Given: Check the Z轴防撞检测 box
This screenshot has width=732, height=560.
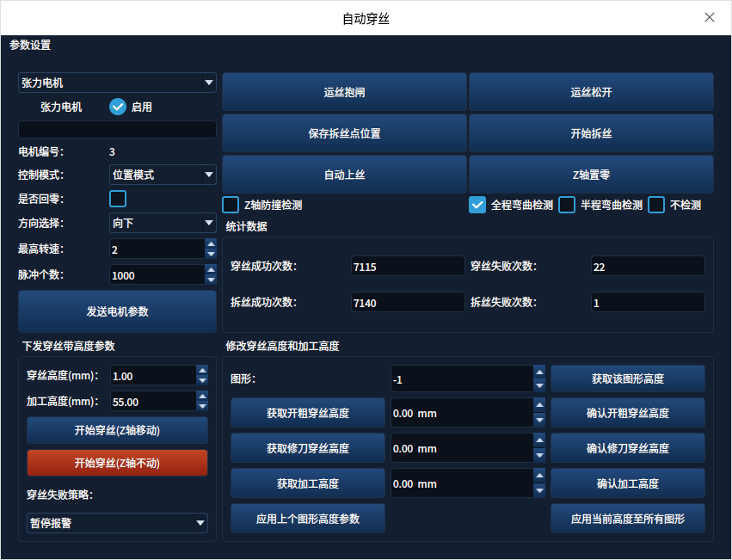Looking at the screenshot, I should pos(231,205).
